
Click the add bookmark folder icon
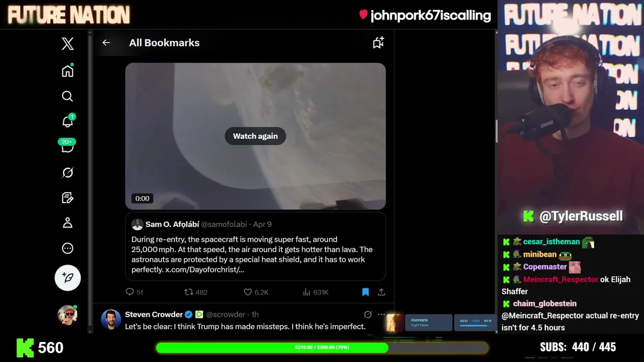coord(378,43)
